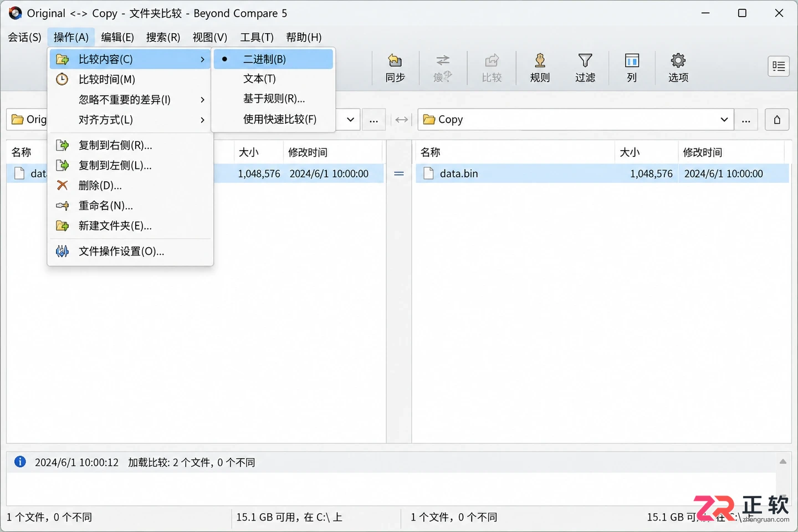
Task: Expand 忽略不重要的差异(I) submenu
Action: 130,100
